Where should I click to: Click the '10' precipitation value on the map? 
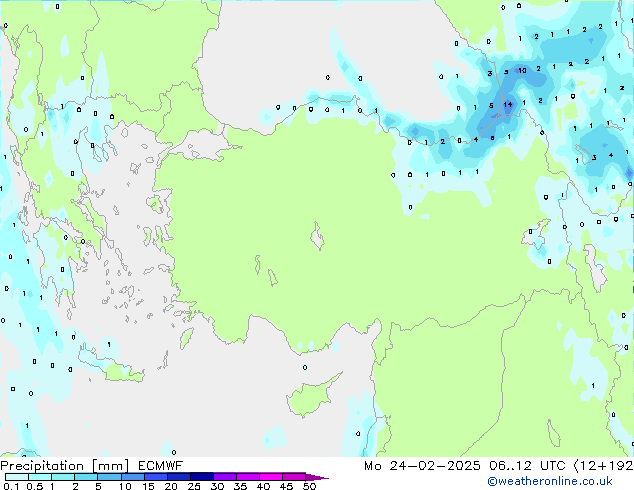pyautogui.click(x=522, y=71)
